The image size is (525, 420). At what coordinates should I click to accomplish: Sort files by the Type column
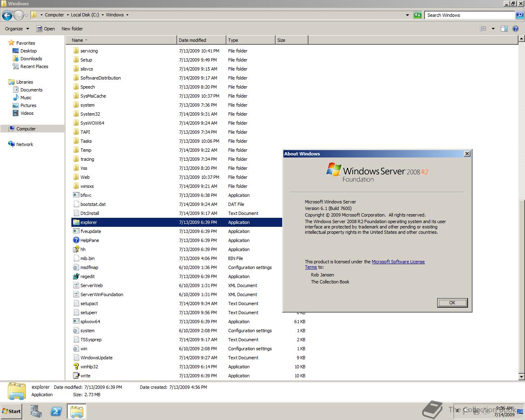[x=251, y=40]
